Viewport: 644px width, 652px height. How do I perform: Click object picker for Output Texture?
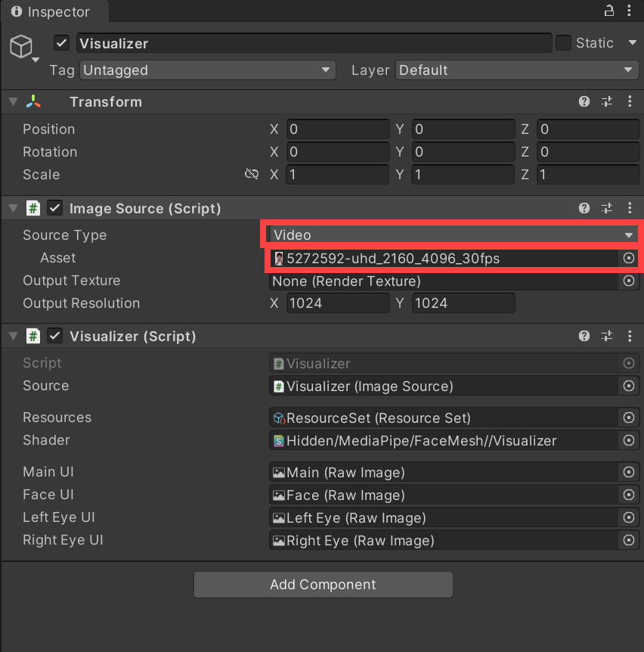point(629,281)
